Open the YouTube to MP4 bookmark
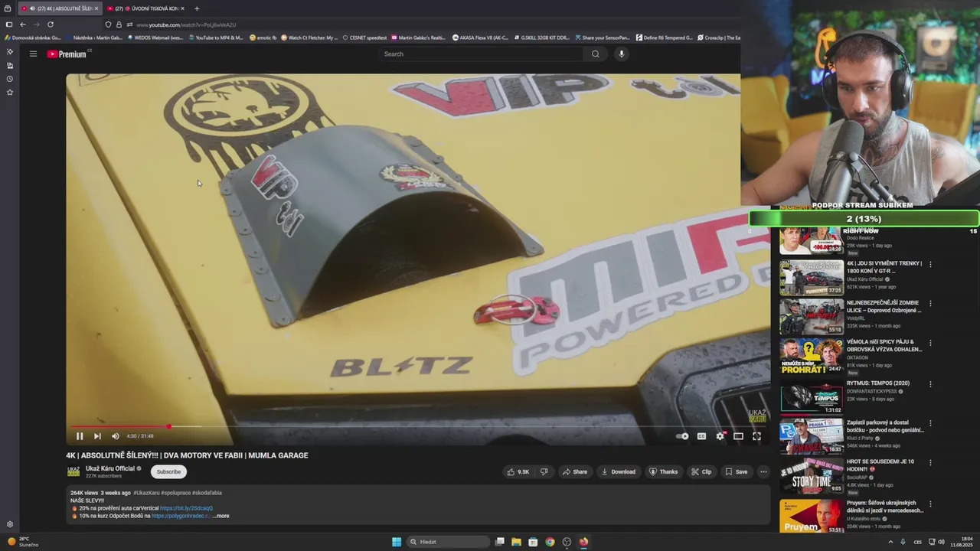The width and height of the screenshot is (980, 551). (216, 37)
